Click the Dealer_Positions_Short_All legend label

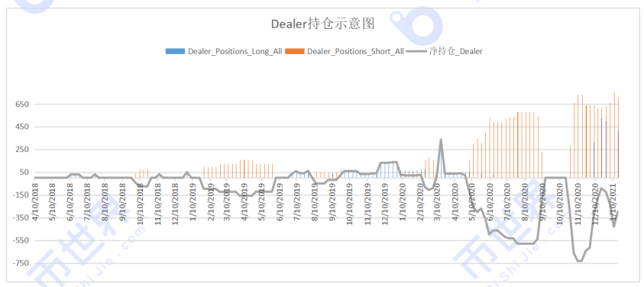[x=356, y=51]
